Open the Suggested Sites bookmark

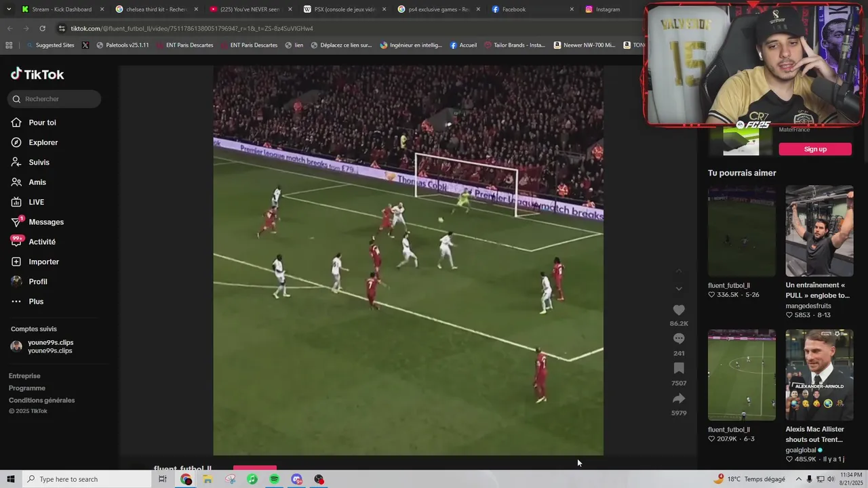[51, 45]
